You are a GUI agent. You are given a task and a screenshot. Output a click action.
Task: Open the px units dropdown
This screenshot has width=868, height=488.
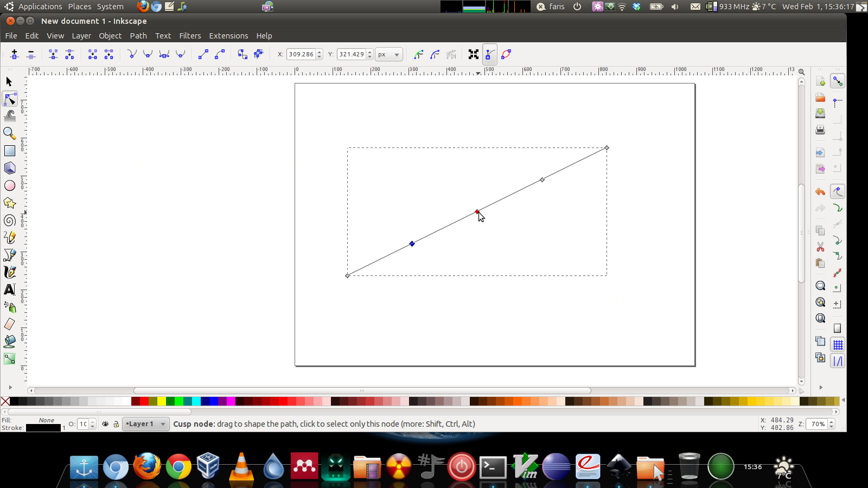point(388,54)
